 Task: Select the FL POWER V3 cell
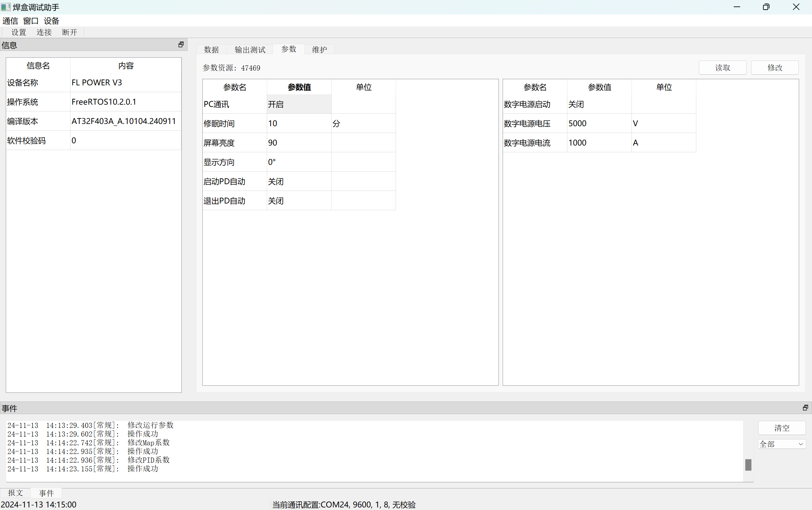(126, 82)
